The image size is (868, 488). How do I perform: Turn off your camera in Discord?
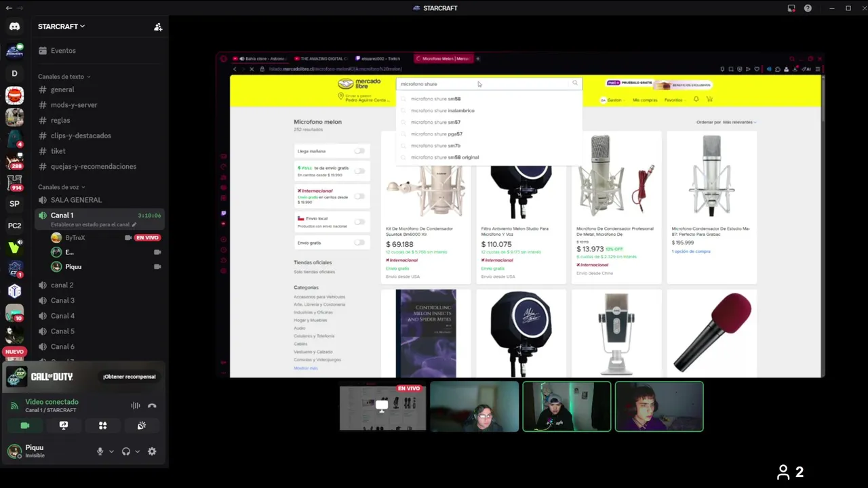(25, 426)
